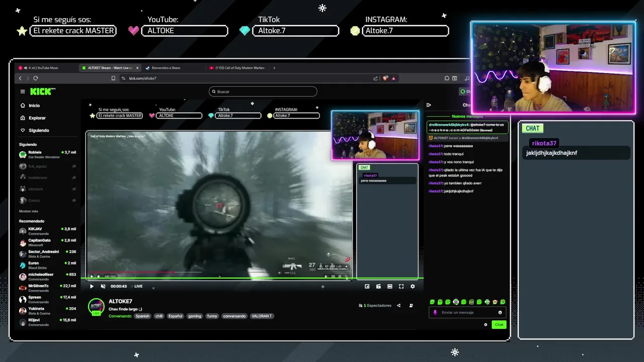Collapse the chat panel arrow icon
Screen dimensions: 644x362
tap(429, 105)
